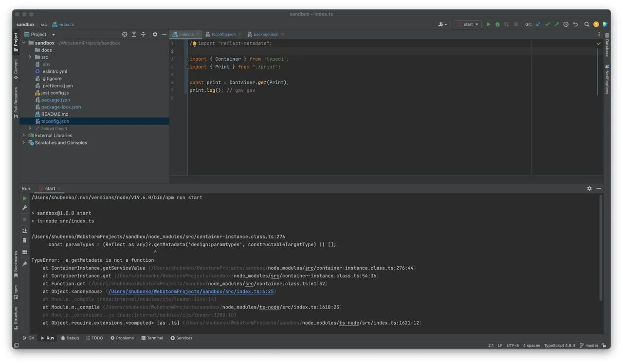This screenshot has height=364, width=623.
Task: Open Git history clock icon
Action: [x=566, y=24]
